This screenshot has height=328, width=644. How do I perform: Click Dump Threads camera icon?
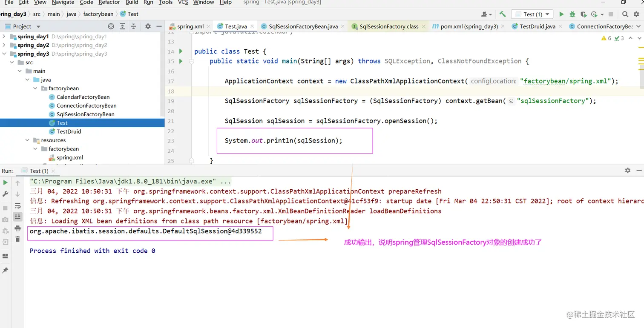click(5, 220)
